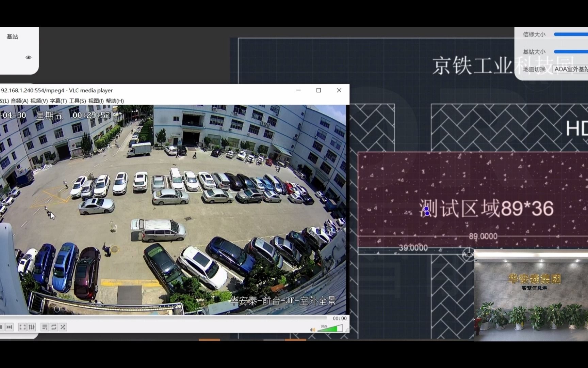Screen dimensions: 588x368
Task: Enable random playback in VLC
Action: click(63, 327)
